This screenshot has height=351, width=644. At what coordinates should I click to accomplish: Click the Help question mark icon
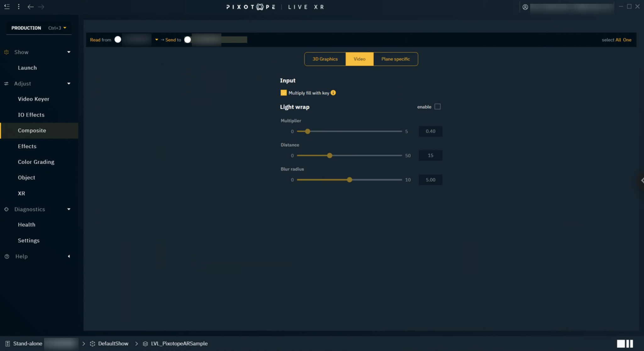coord(7,257)
